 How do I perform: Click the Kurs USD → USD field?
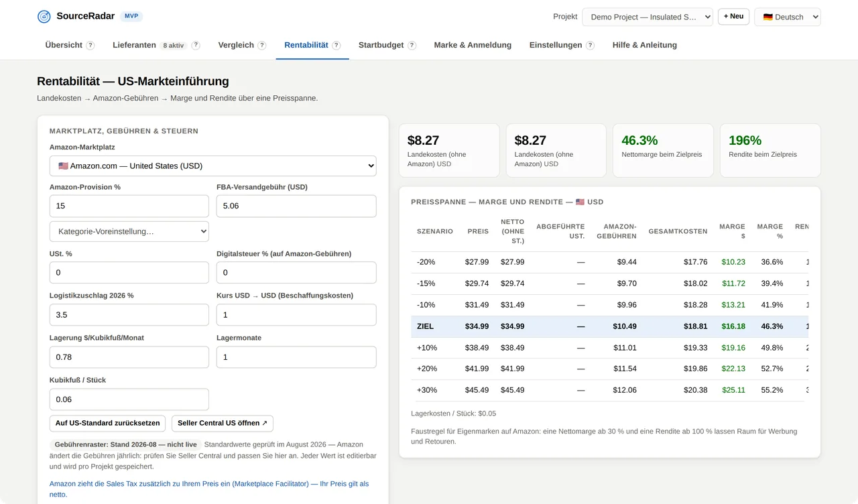[296, 314]
